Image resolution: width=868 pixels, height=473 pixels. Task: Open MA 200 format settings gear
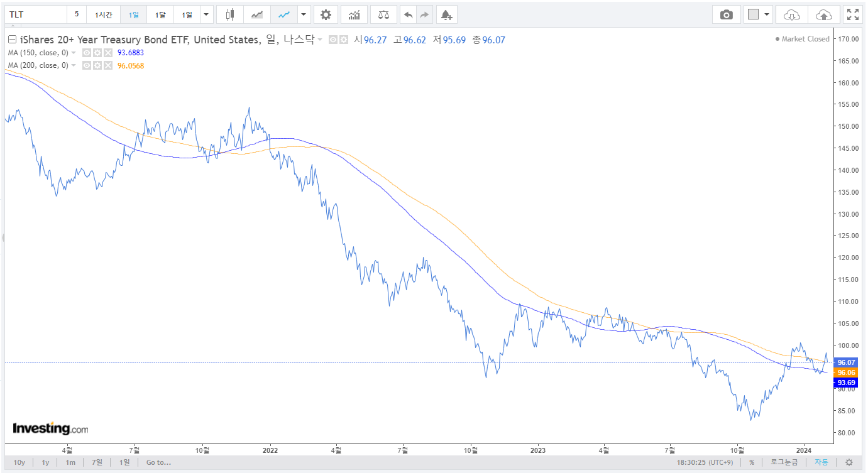pos(97,65)
